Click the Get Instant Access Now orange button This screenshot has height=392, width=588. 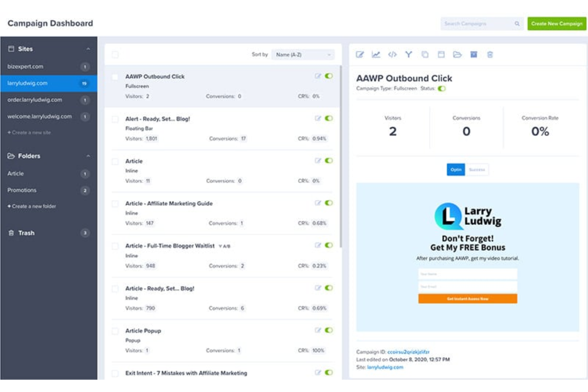(x=468, y=298)
